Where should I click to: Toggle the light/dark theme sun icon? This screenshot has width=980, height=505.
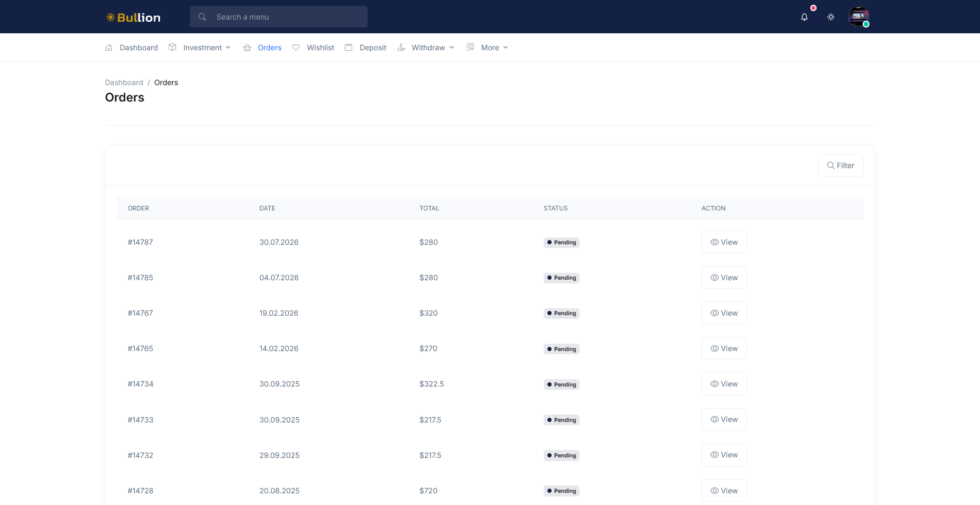pyautogui.click(x=831, y=17)
